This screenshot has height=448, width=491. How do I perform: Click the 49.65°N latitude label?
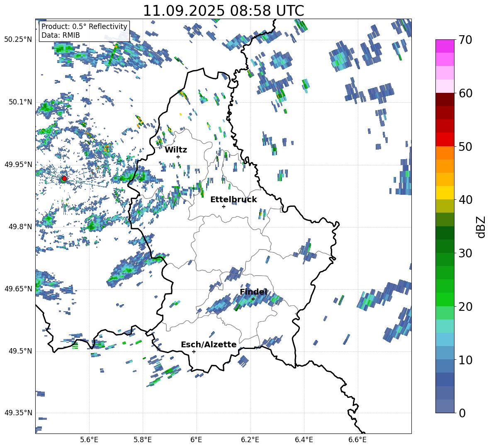(x=18, y=289)
